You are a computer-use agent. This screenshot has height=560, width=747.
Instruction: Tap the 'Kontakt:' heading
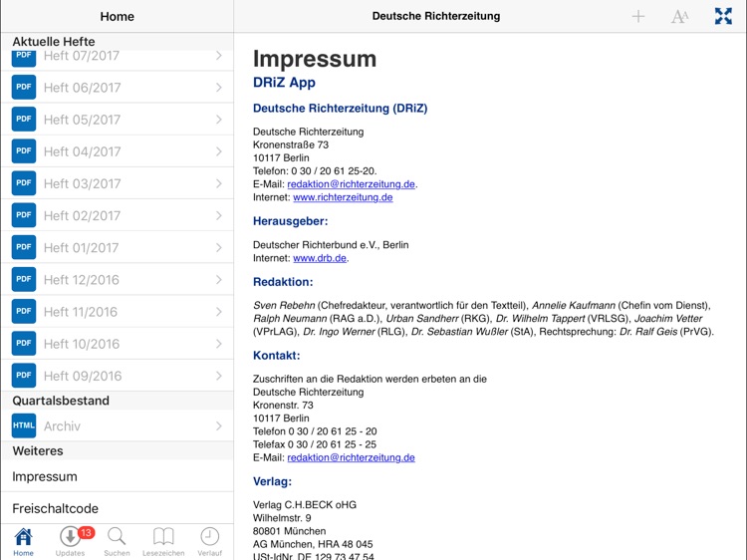click(x=276, y=356)
